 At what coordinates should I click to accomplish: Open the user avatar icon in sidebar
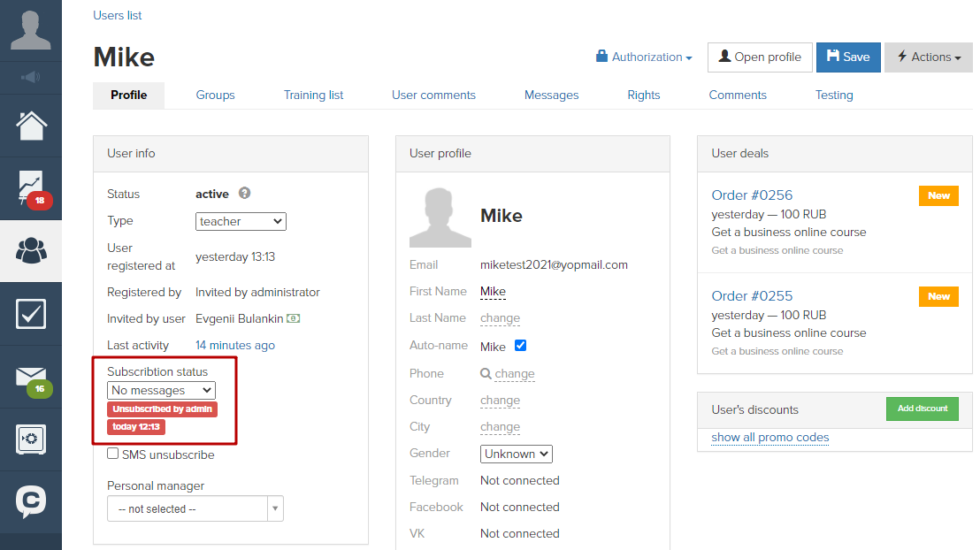(31, 30)
